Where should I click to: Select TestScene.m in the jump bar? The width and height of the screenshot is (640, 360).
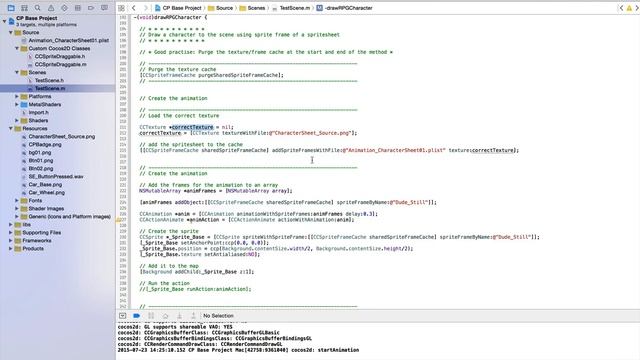click(x=291, y=8)
